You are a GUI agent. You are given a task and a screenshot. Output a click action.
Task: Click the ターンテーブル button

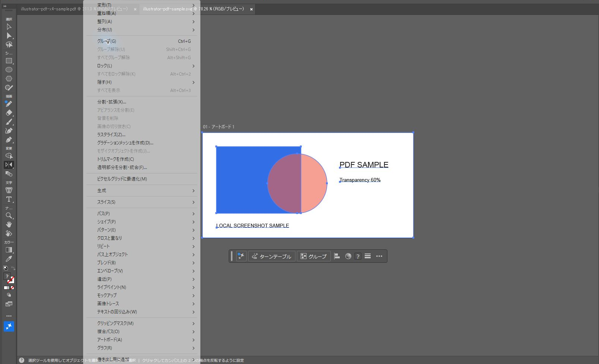tap(272, 256)
